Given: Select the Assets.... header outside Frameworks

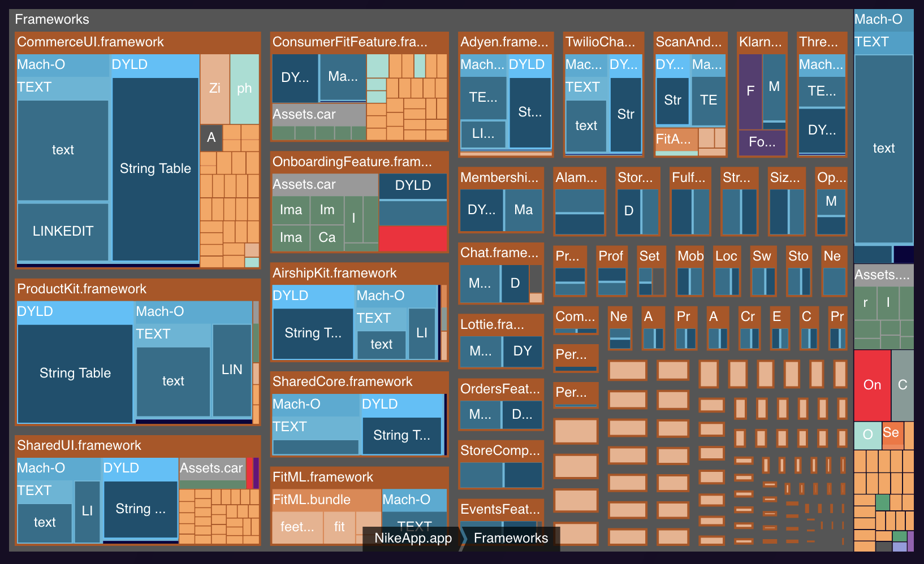Looking at the screenshot, I should point(883,275).
